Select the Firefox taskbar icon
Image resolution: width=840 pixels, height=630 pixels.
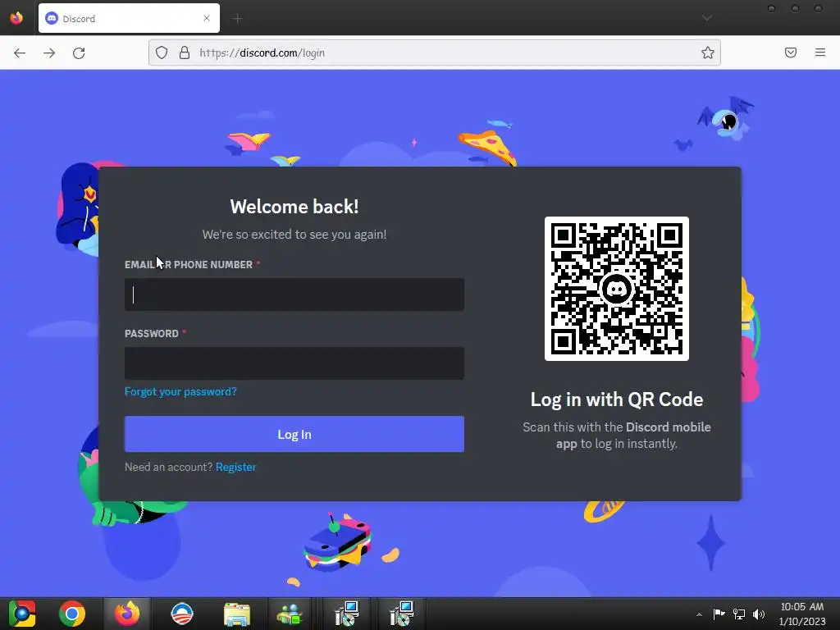(x=127, y=614)
